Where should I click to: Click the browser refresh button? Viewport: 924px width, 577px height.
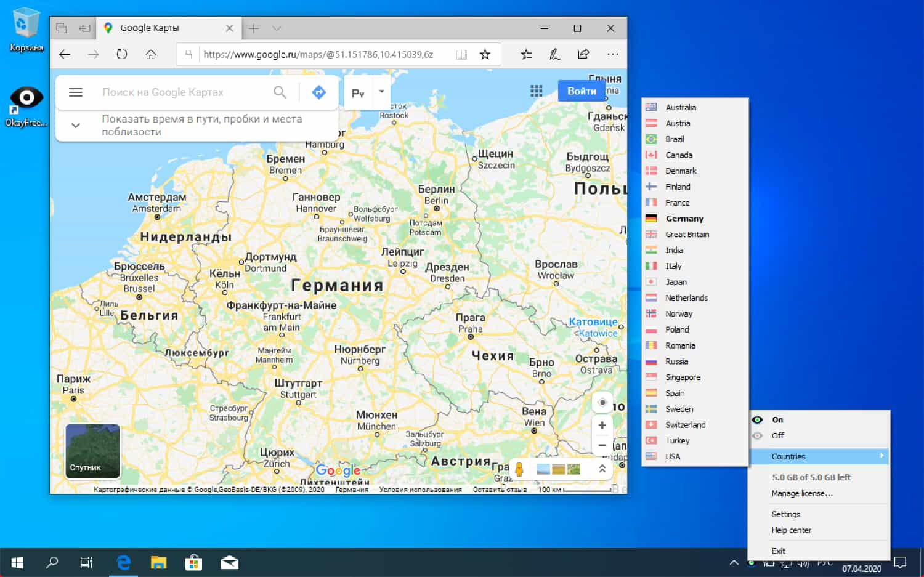click(x=122, y=54)
